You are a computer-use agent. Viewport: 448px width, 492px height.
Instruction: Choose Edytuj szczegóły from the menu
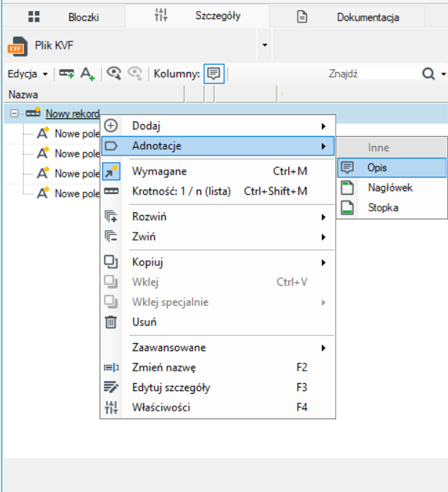pos(218,387)
